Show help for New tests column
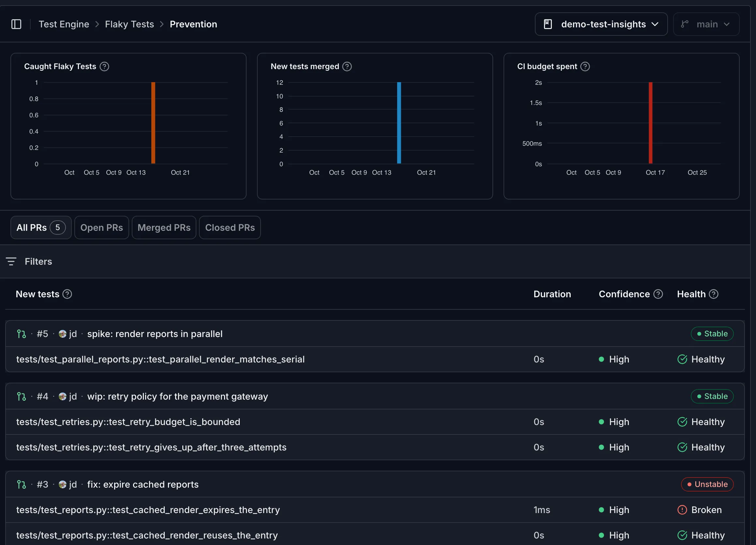 coord(67,294)
